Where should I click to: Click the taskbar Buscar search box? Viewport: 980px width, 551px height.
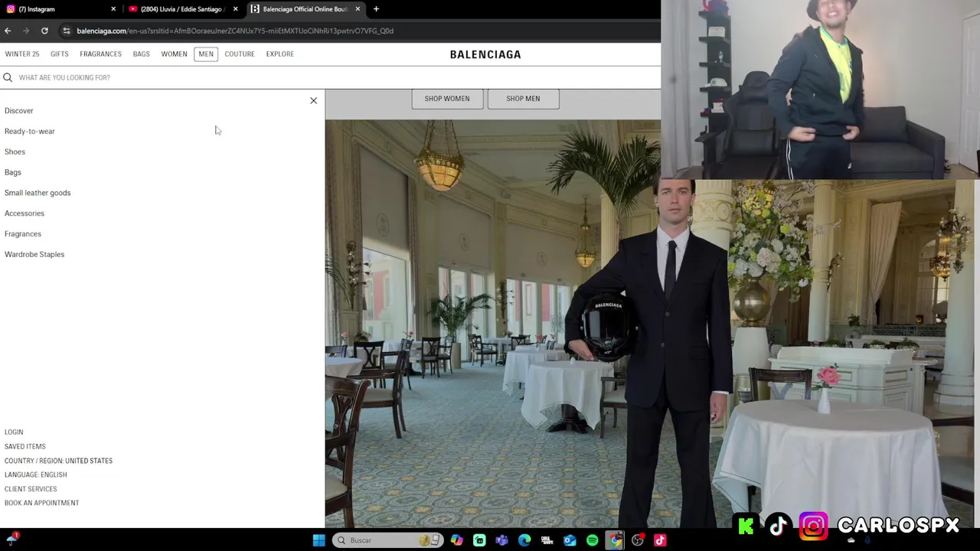(389, 540)
